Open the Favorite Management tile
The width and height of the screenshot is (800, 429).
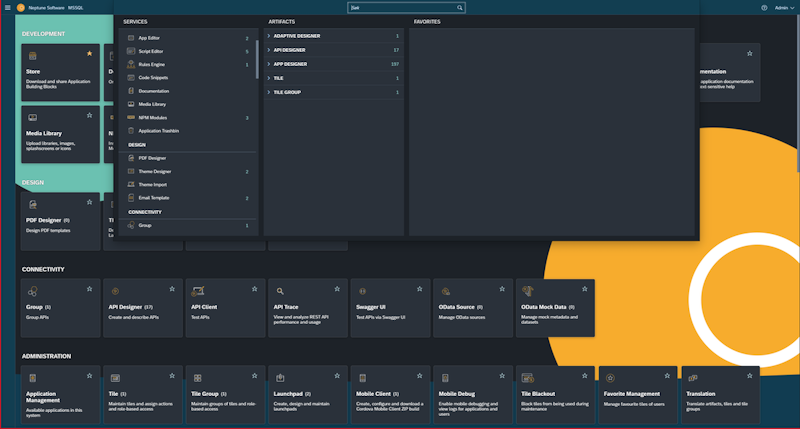[x=638, y=394]
